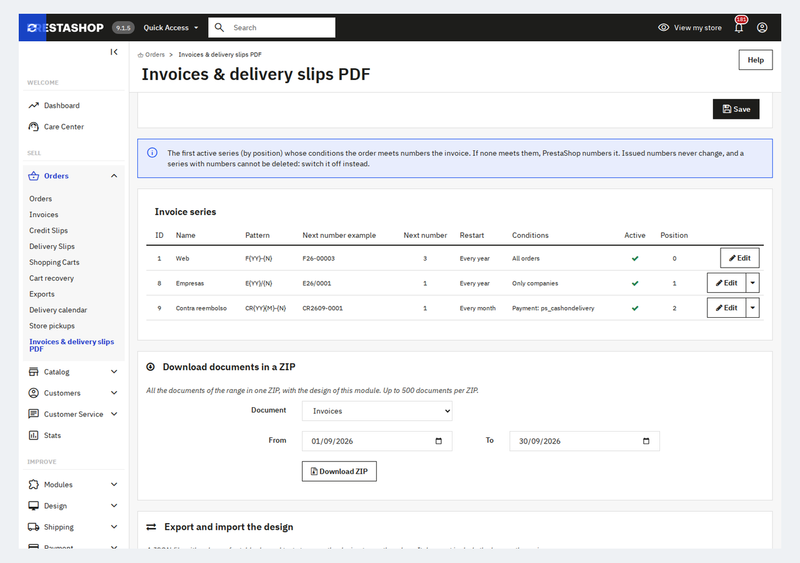Expand the Catalog menu chevron

coord(114,372)
